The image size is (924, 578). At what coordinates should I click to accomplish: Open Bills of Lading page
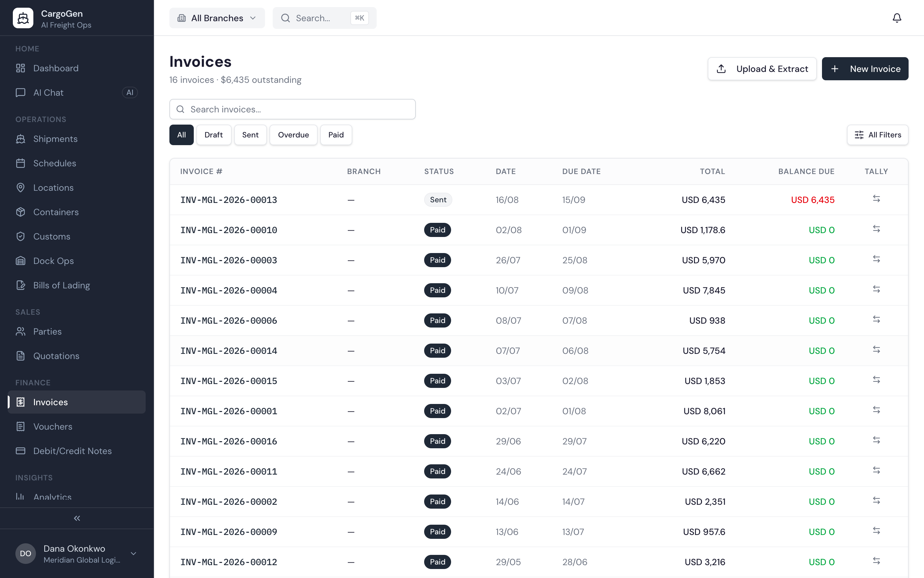pyautogui.click(x=76, y=285)
